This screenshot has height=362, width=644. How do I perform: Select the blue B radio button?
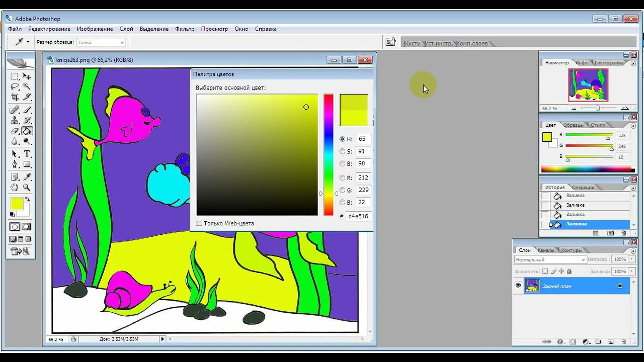tap(343, 202)
